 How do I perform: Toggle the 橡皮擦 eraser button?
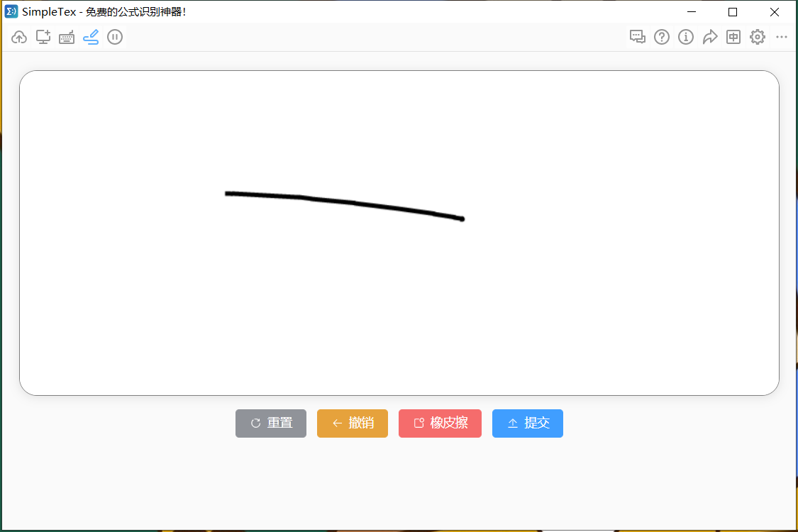(x=440, y=423)
